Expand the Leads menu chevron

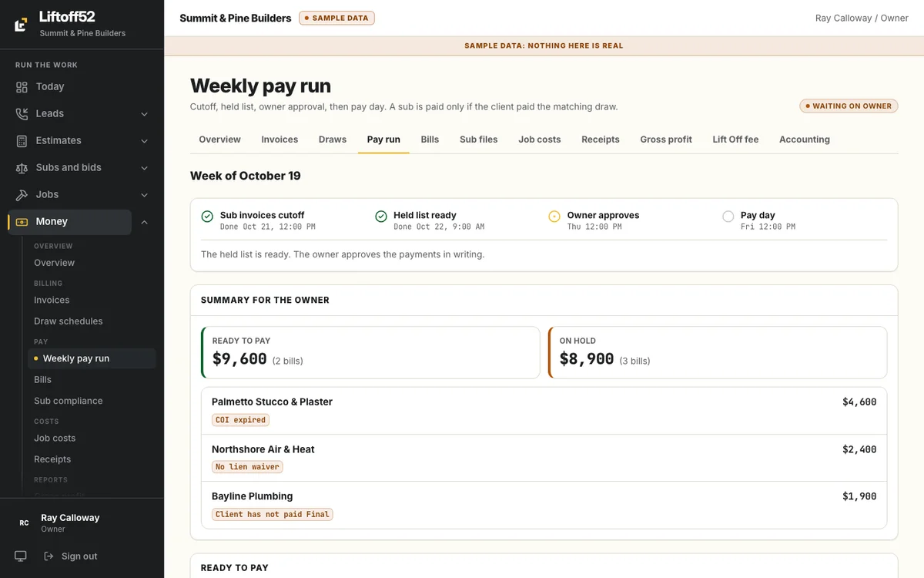[x=144, y=114]
